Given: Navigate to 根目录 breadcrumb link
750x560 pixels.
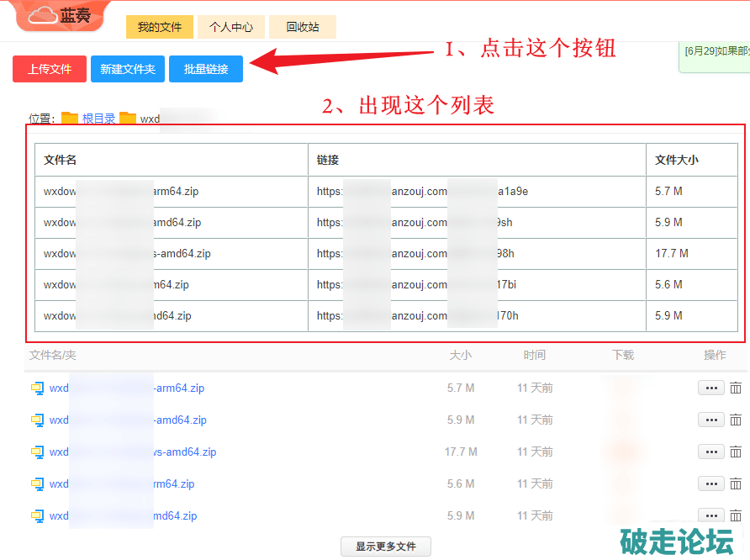Looking at the screenshot, I should pyautogui.click(x=98, y=119).
